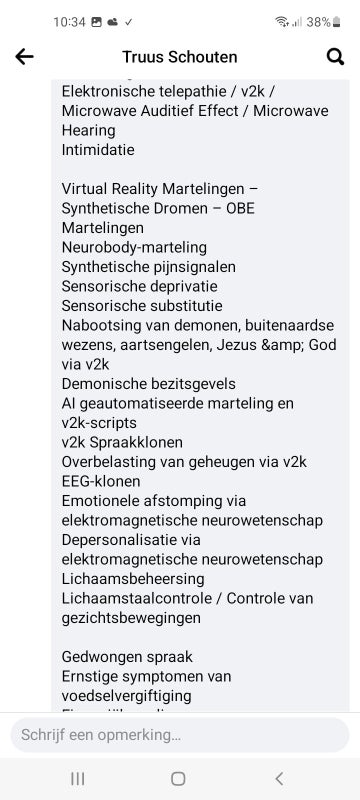
Task: Tap the 10:34 clock in status bar
Action: [69, 22]
